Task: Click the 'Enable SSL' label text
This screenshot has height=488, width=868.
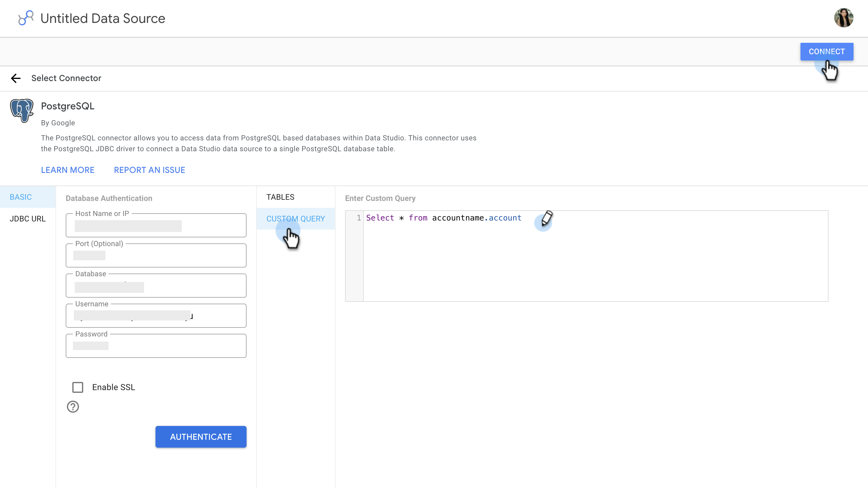Action: click(114, 387)
